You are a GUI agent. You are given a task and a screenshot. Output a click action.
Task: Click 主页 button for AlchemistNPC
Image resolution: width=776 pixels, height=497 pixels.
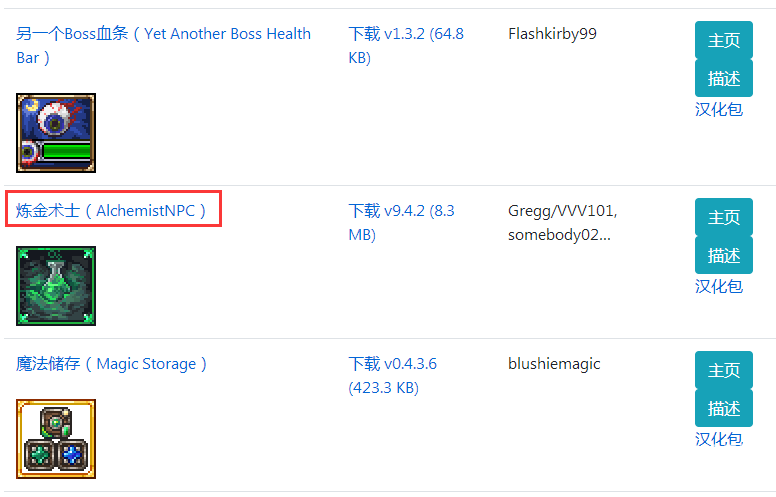pyautogui.click(x=724, y=217)
